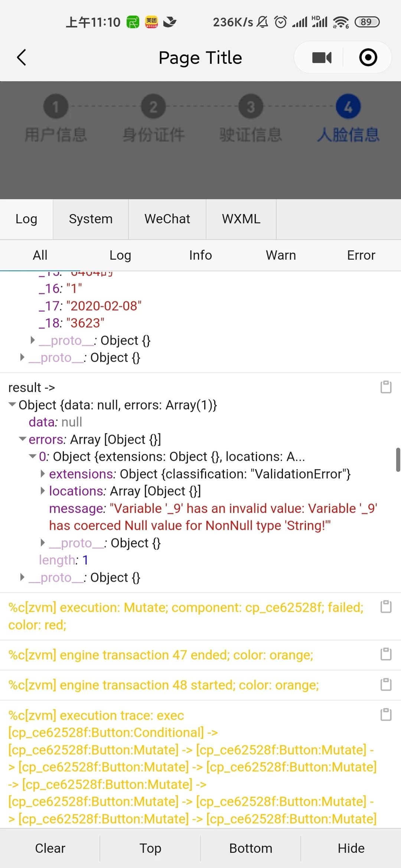This screenshot has height=868, width=401.
Task: Tap the back arrow icon
Action: [22, 57]
